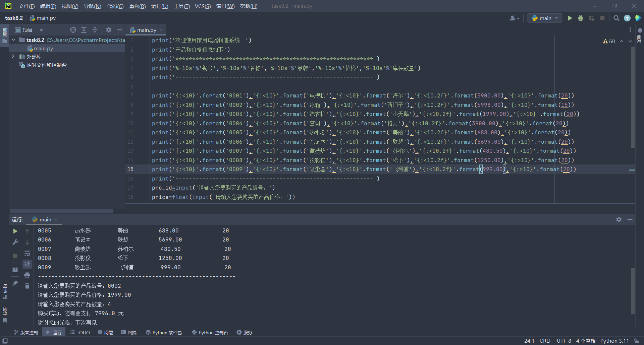644x345 pixels.
Task: Click the Debug bug icon
Action: 581,18
